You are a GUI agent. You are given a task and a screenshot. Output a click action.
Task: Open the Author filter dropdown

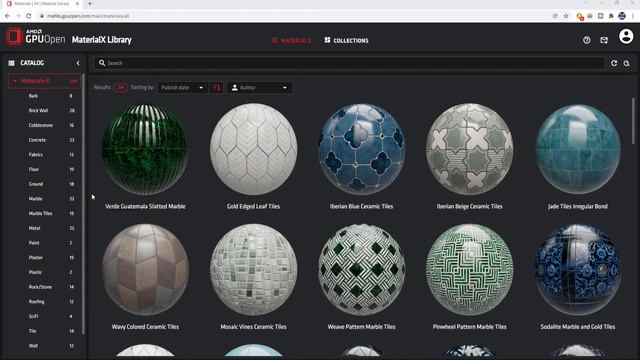(x=259, y=87)
